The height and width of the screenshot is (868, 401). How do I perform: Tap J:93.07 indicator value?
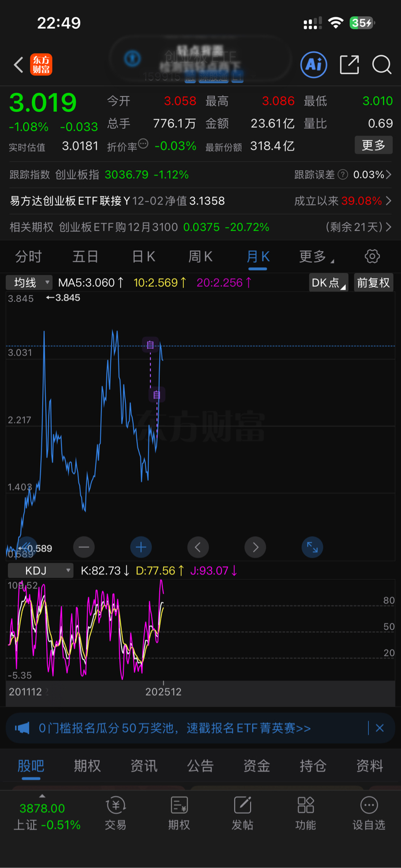(x=214, y=571)
